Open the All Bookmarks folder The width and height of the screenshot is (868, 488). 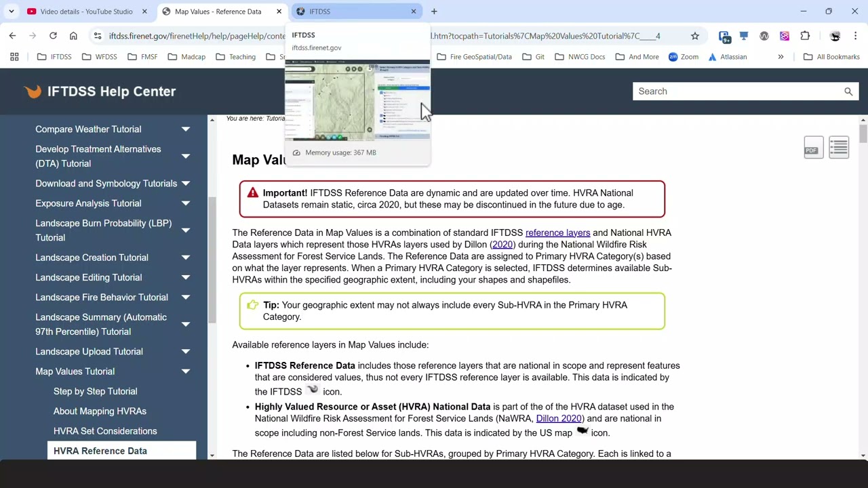click(831, 57)
